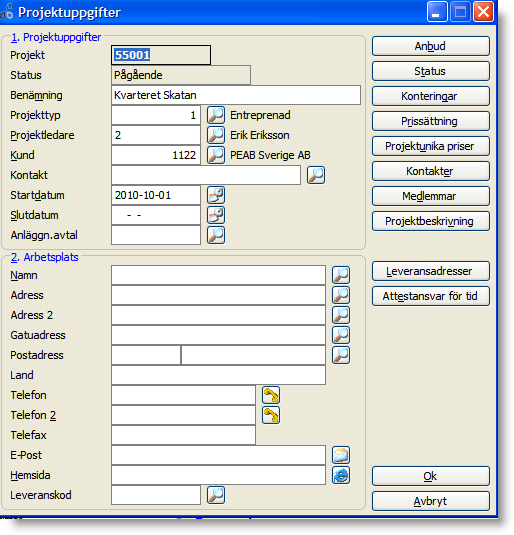This screenshot has height=535, width=514.
Task: Open Projektunika priser
Action: click(x=431, y=146)
